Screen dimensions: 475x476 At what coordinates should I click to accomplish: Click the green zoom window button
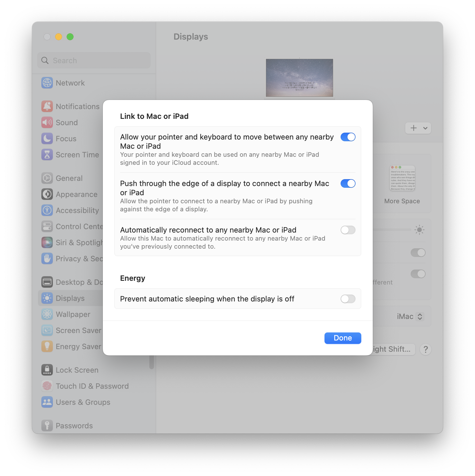pos(70,37)
